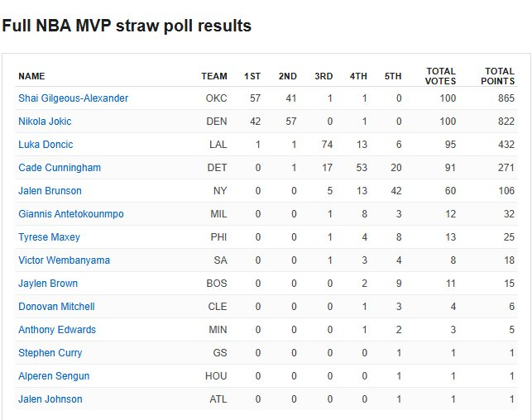Image resolution: width=532 pixels, height=420 pixels.
Task: Click the 1ST column header
Action: [x=252, y=76]
